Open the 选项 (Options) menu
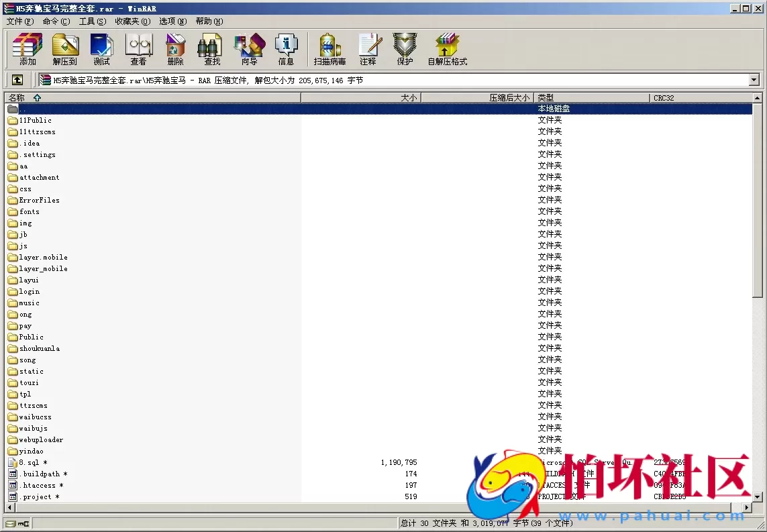Screen dimensions: 767x532 pos(172,21)
